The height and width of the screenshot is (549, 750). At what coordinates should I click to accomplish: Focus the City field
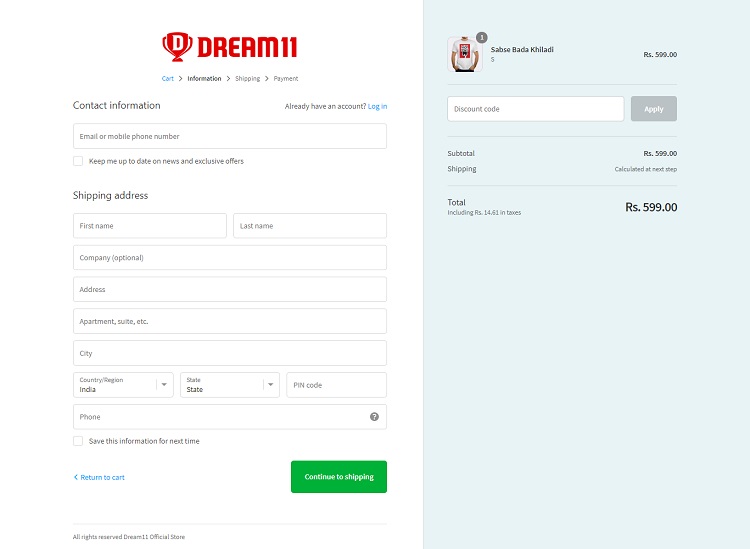tap(230, 353)
